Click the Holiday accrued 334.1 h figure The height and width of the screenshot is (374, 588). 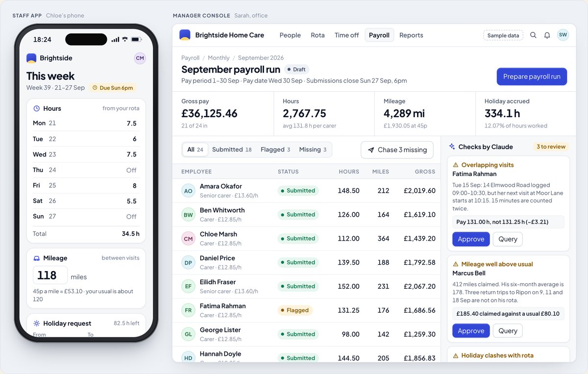[x=502, y=114]
